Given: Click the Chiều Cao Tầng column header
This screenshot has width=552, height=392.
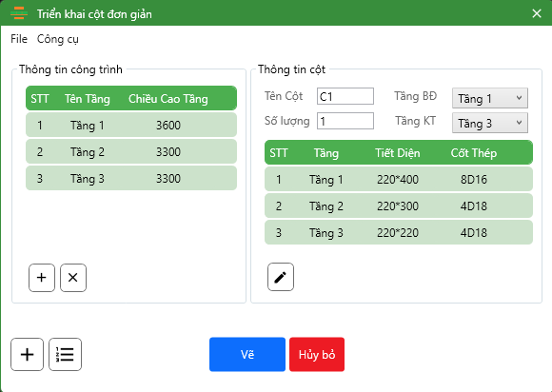Looking at the screenshot, I should coord(168,99).
